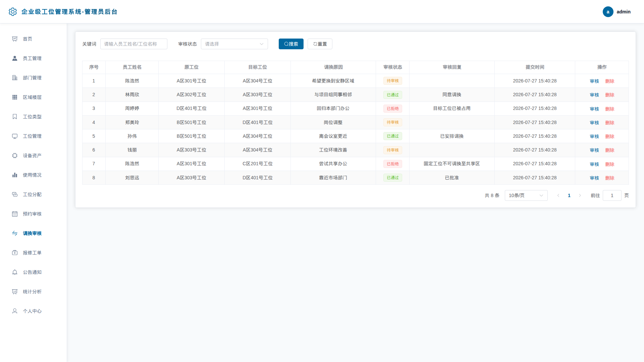Click 审核 for 陈浩然 row 1
This screenshot has width=644, height=362.
point(594,81)
